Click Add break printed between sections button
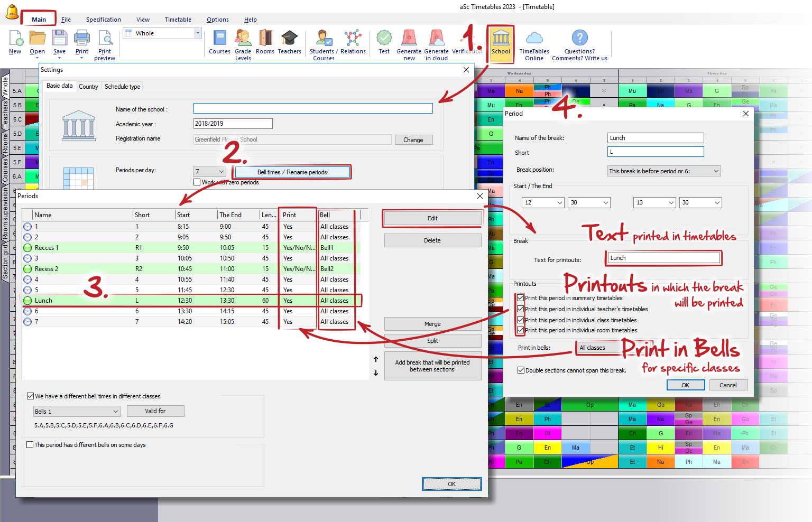This screenshot has width=812, height=522. tap(432, 366)
